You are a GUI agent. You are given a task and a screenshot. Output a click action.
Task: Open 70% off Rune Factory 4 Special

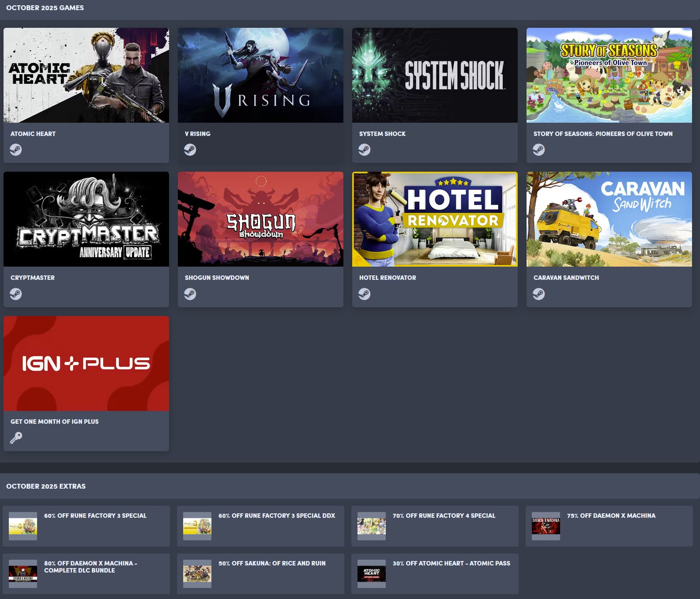click(x=444, y=516)
